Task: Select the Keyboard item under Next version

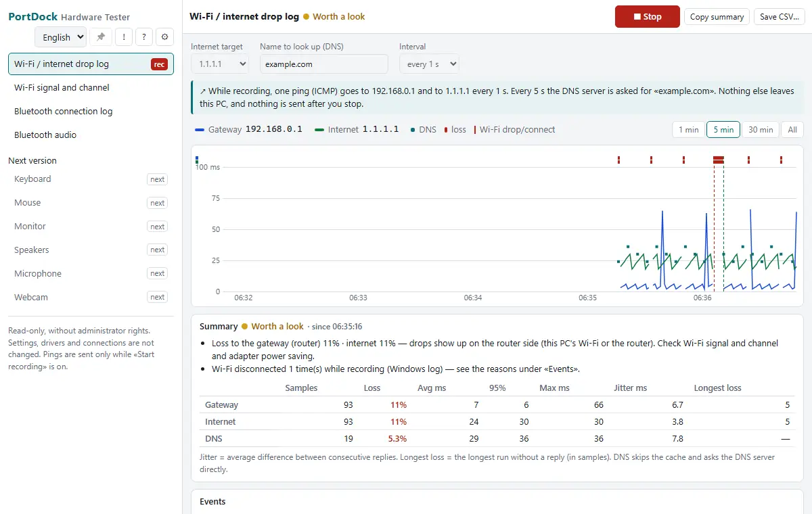Action: click(x=91, y=179)
